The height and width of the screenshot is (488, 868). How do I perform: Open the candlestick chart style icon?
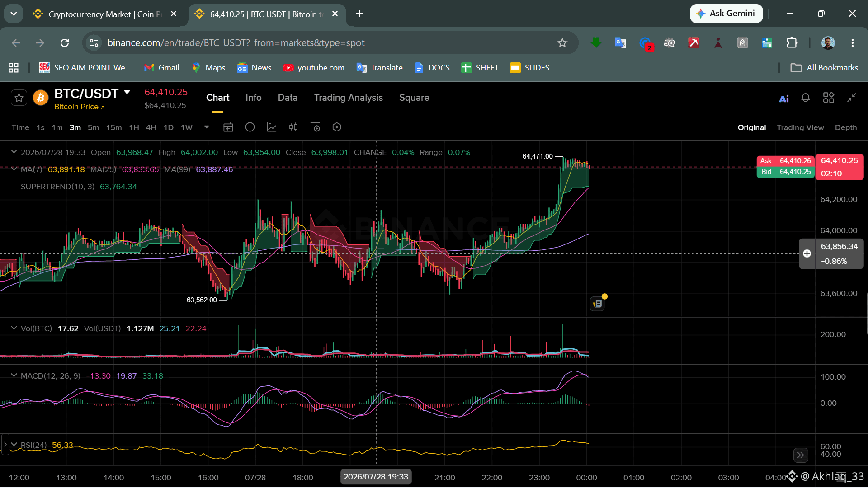coord(293,127)
